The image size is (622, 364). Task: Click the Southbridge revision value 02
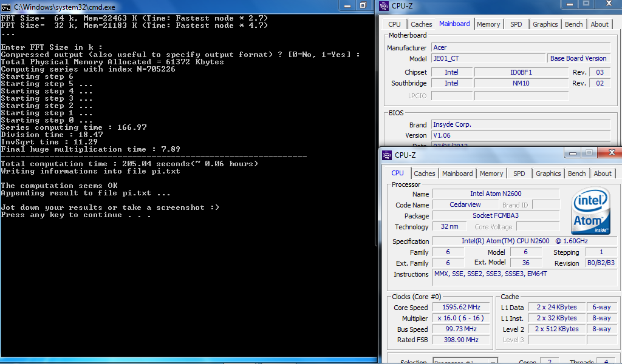[x=600, y=83]
